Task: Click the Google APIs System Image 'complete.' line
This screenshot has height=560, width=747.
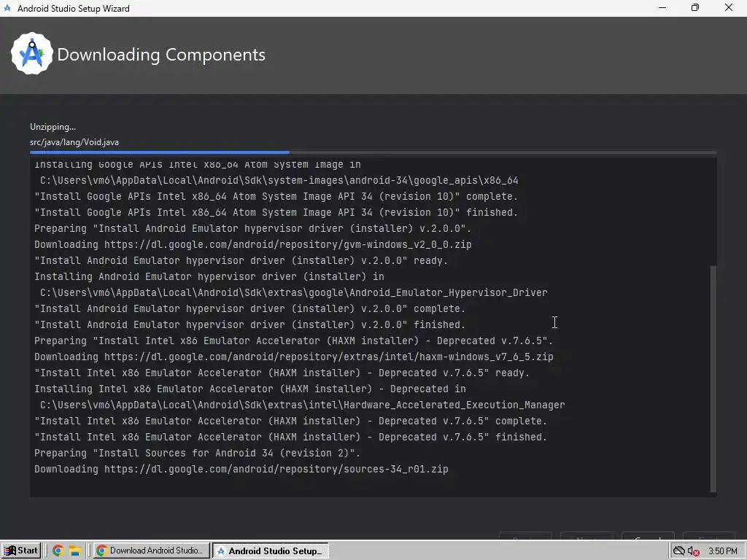Action: (x=276, y=197)
